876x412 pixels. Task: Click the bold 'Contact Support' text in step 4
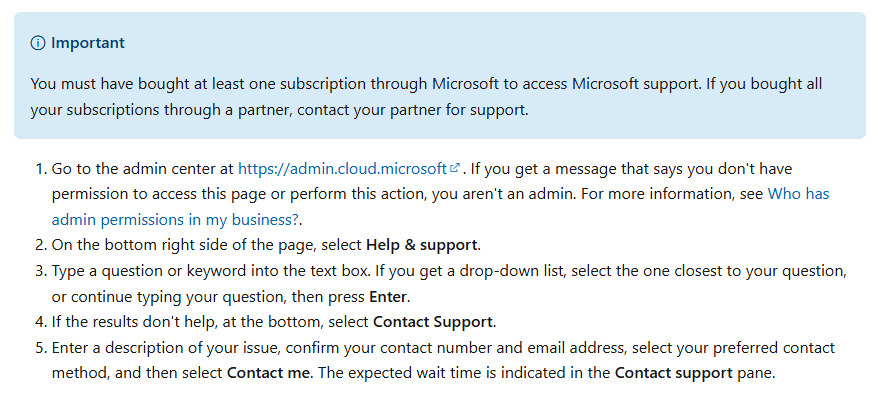[x=434, y=322]
